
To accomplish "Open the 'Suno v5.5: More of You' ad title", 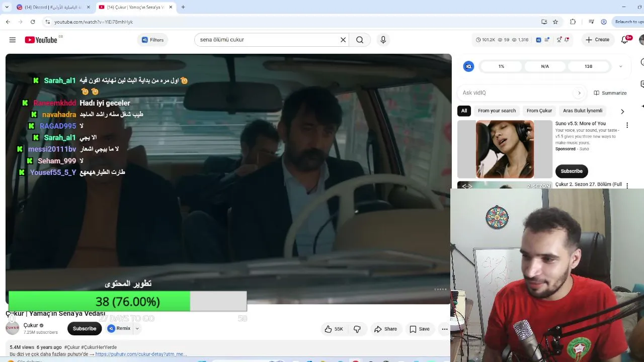I will coord(580,124).
